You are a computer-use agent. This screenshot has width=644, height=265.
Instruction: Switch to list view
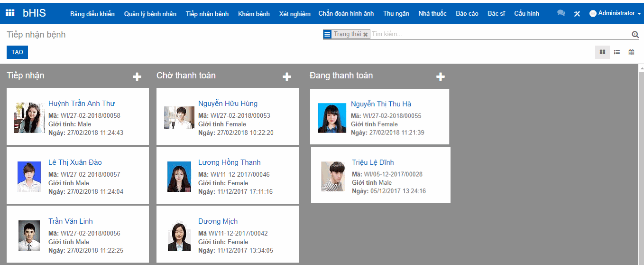(617, 52)
